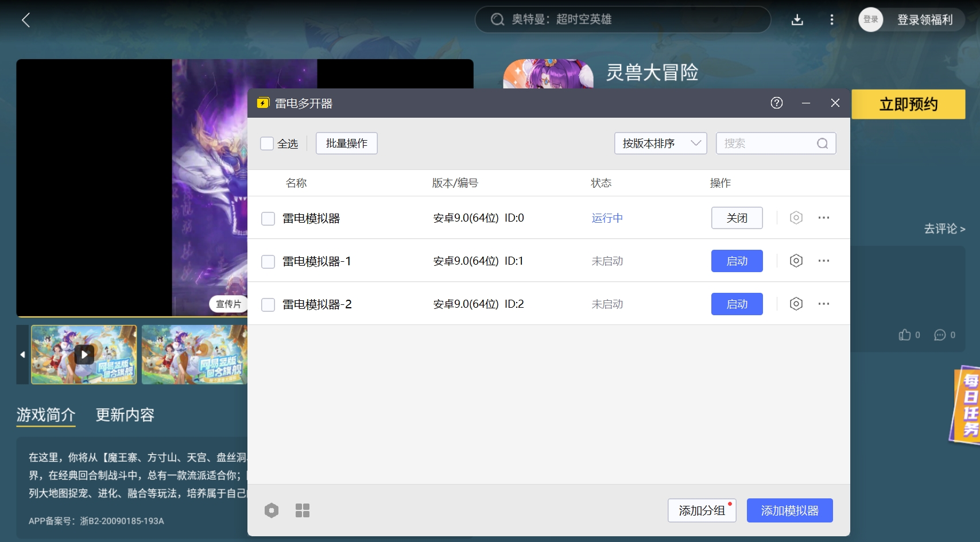Click the 批量操作 batch operation button

(x=347, y=144)
